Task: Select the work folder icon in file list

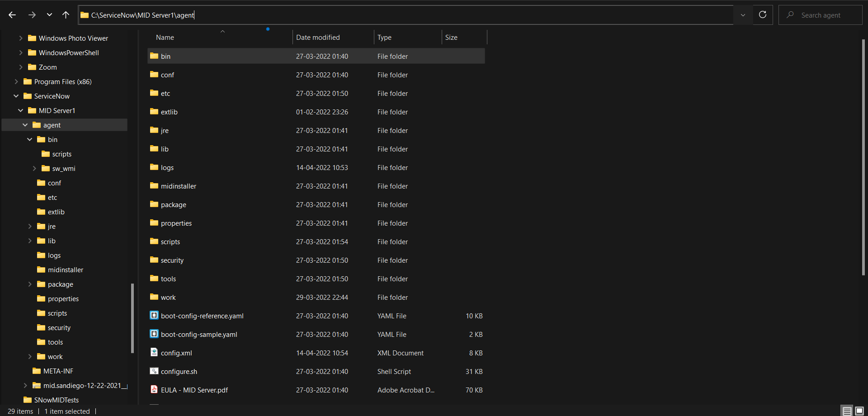Action: point(154,297)
